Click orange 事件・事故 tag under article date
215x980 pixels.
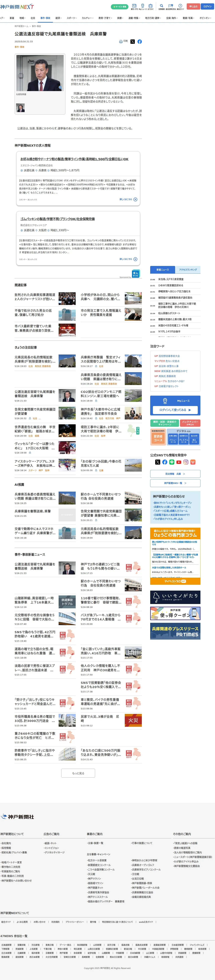coord(19,47)
